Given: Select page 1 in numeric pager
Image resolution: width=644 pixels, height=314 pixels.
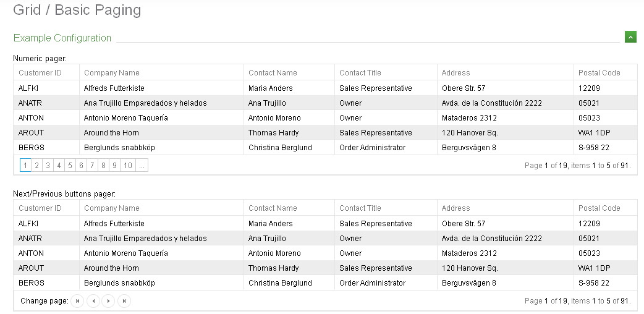Looking at the screenshot, I should click(x=25, y=166).
